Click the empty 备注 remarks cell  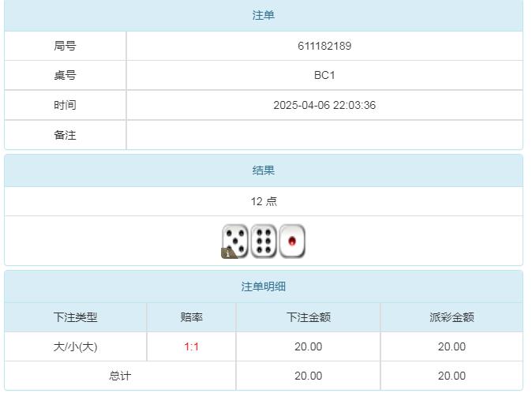(324, 135)
